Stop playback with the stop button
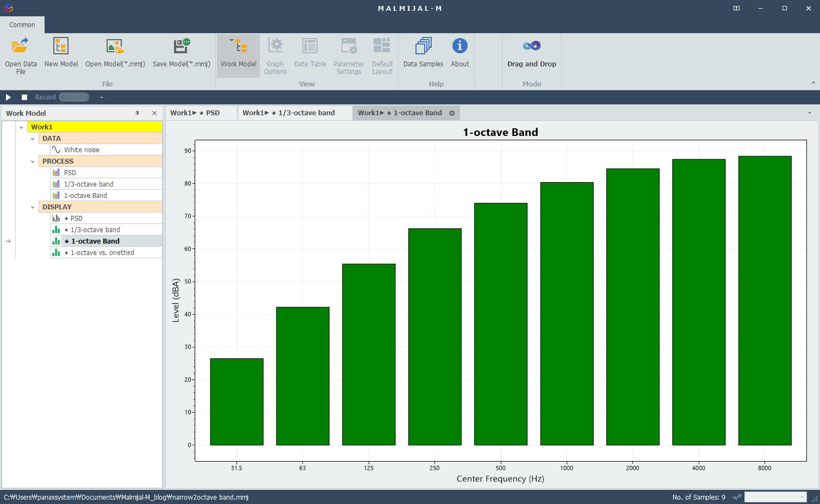 pyautogui.click(x=24, y=97)
